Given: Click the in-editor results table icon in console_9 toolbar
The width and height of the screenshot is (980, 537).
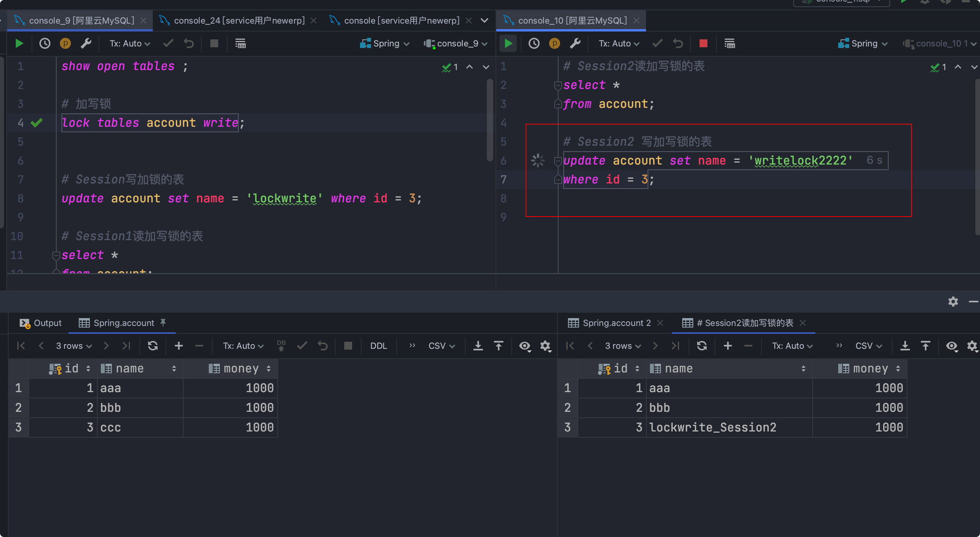Looking at the screenshot, I should tap(240, 43).
